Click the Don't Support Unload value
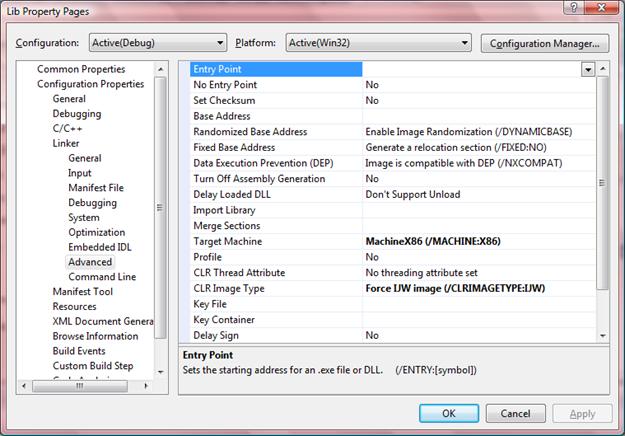Image resolution: width=625 pixels, height=436 pixels. (x=413, y=194)
